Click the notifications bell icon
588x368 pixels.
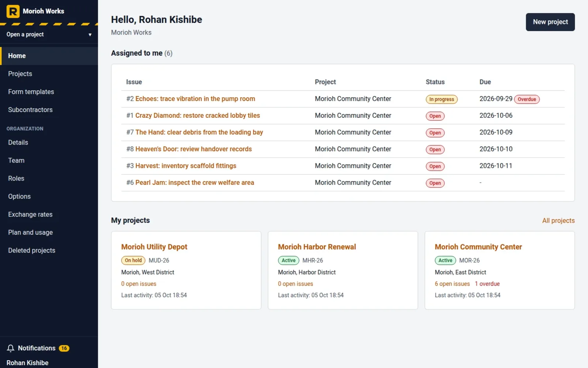point(11,348)
